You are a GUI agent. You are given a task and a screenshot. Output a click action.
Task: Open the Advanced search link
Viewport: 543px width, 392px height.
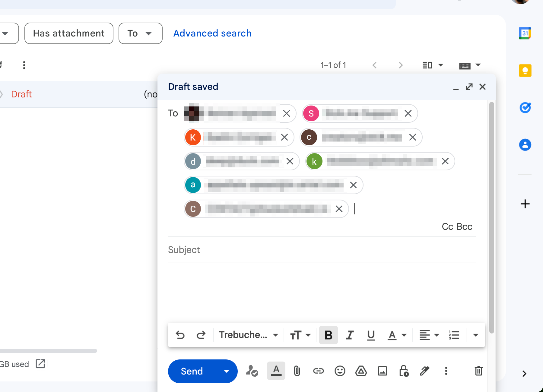point(212,33)
